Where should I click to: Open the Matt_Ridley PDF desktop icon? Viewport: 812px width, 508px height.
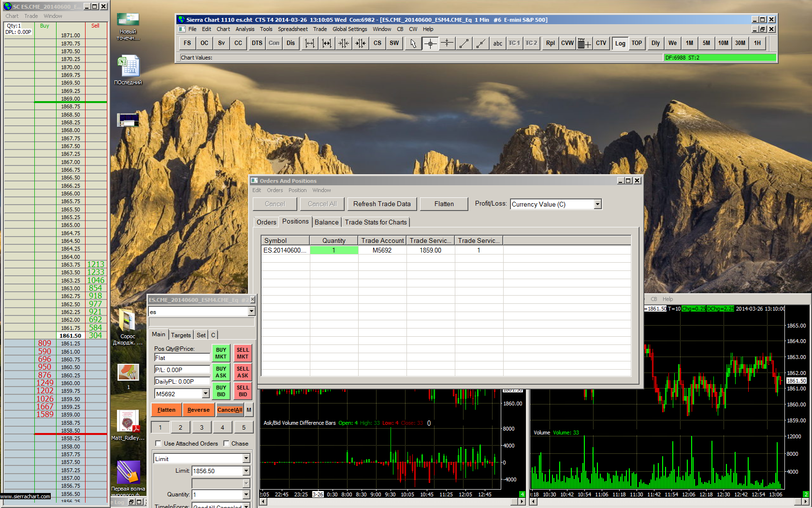pyautogui.click(x=128, y=422)
